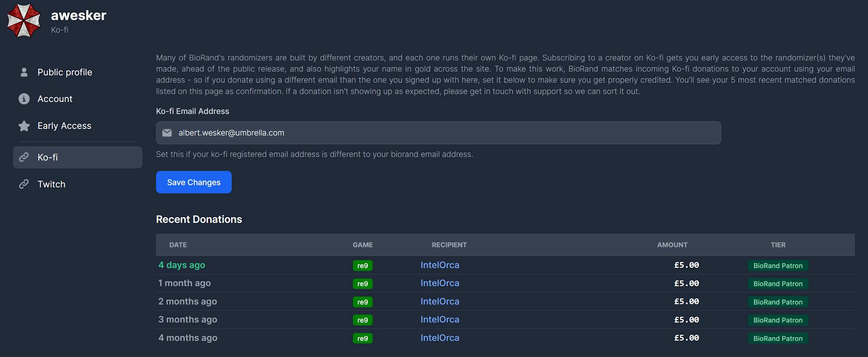Click the Ko-fi chain link icon

click(x=24, y=157)
